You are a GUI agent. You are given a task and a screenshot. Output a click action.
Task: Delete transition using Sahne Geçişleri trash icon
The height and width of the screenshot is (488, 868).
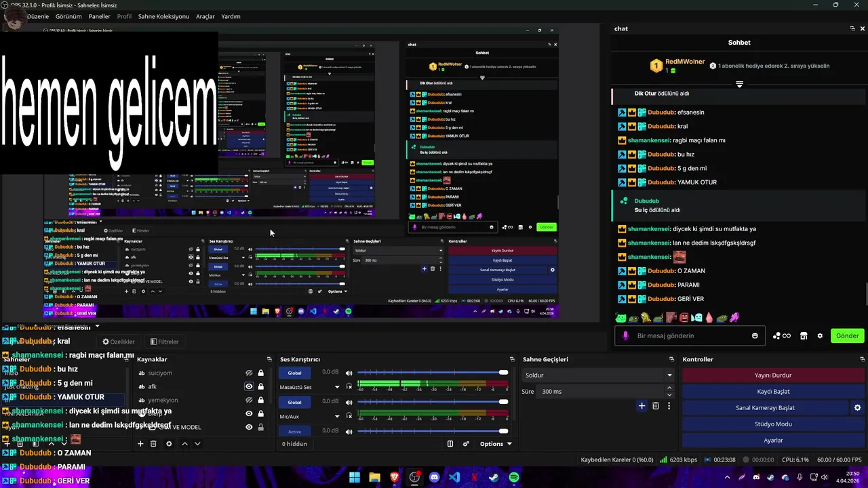pyautogui.click(x=656, y=406)
